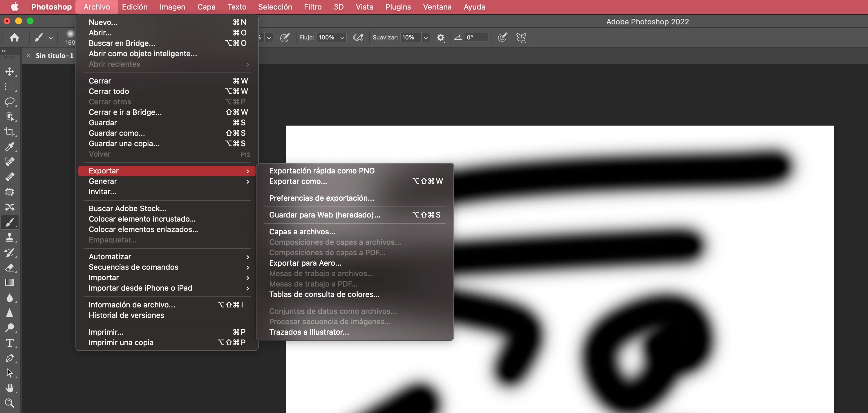The height and width of the screenshot is (413, 868).
Task: Select the Horizontal Type tool
Action: (10, 343)
